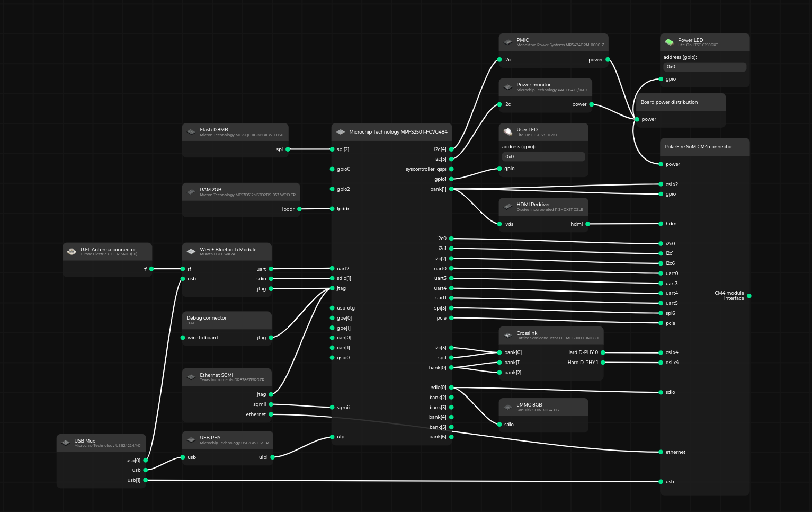The width and height of the screenshot is (812, 512).
Task: Click the FPGA gpio0 port
Action: (x=332, y=169)
